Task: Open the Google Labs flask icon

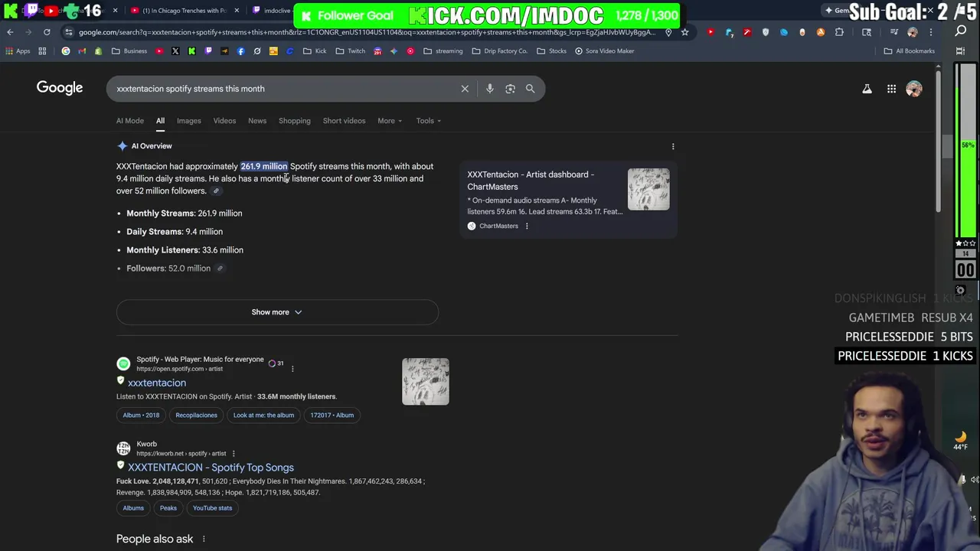Action: pyautogui.click(x=867, y=89)
